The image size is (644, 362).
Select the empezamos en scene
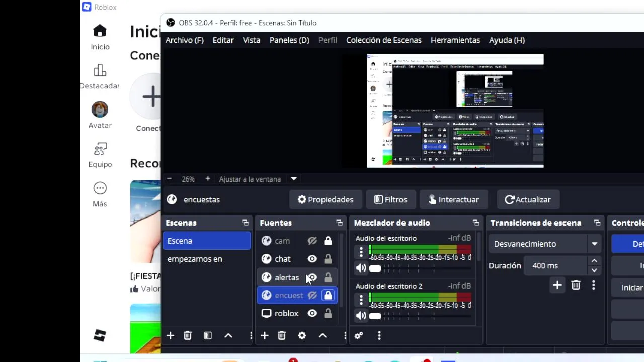pyautogui.click(x=207, y=259)
